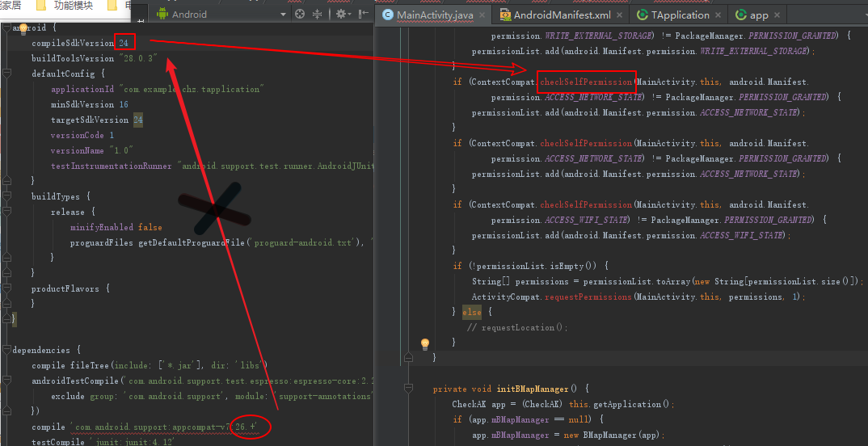This screenshot has width=868, height=446.
Task: Click the Java class icon on MainActivity tab
Action: coord(387,15)
